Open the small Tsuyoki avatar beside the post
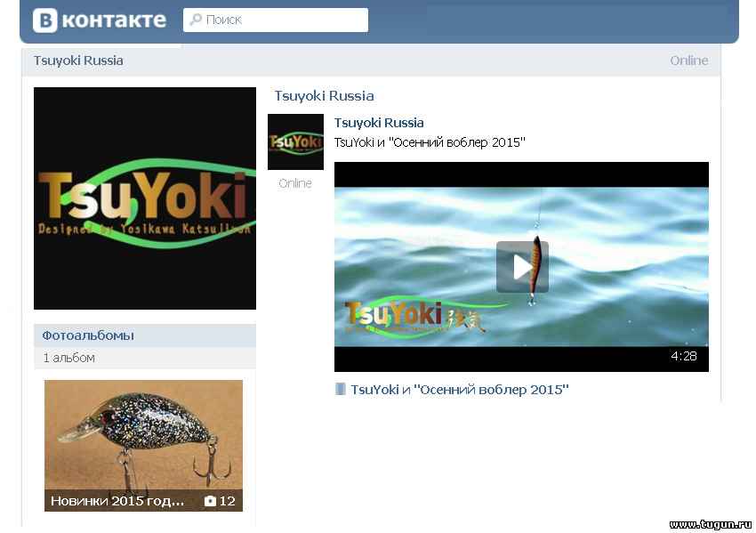Viewport: 756px width, 533px height. click(x=295, y=141)
